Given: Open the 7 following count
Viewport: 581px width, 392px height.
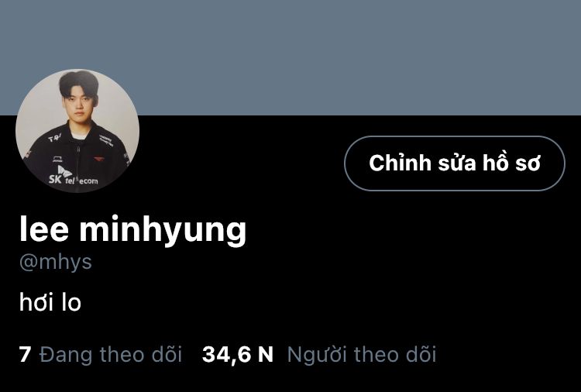Looking at the screenshot, I should click(25, 354).
